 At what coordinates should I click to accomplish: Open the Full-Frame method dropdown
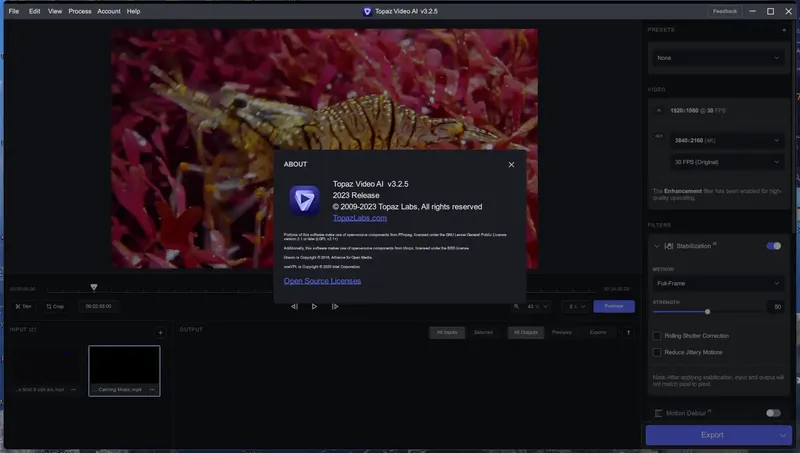click(x=718, y=283)
